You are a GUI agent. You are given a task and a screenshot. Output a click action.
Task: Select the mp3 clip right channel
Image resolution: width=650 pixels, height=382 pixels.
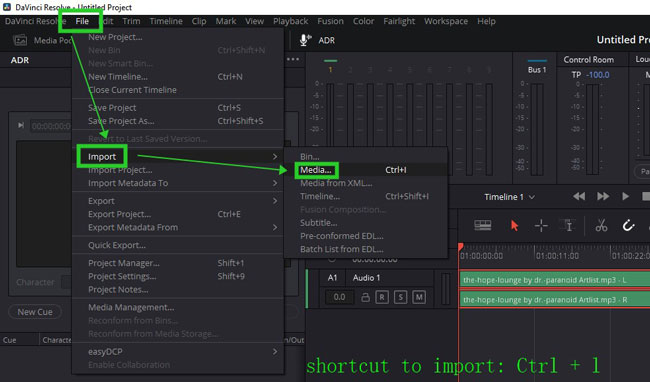tap(555, 300)
